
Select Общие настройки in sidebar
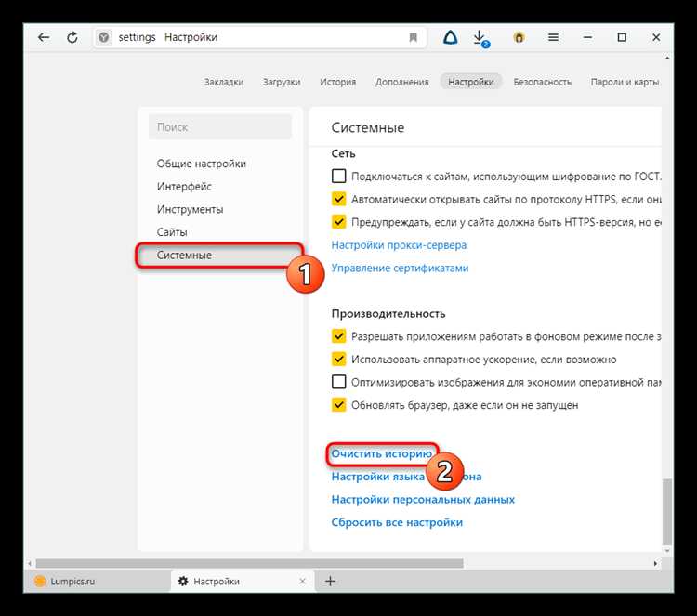click(x=202, y=164)
